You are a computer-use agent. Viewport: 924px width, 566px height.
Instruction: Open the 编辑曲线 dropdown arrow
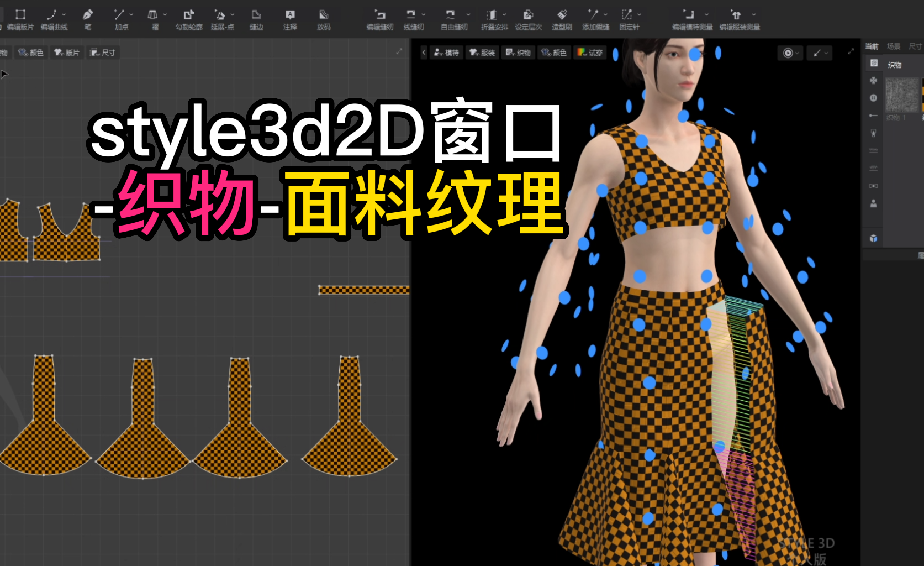click(x=64, y=14)
